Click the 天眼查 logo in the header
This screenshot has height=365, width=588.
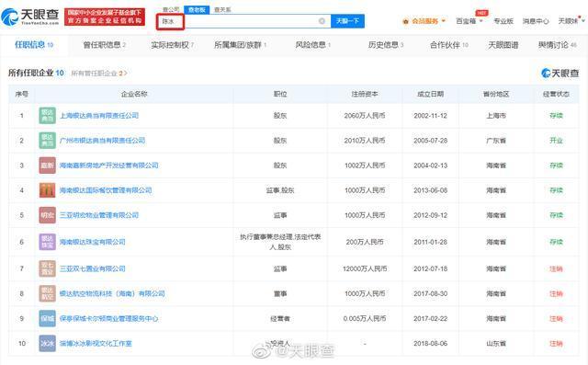tap(30, 17)
